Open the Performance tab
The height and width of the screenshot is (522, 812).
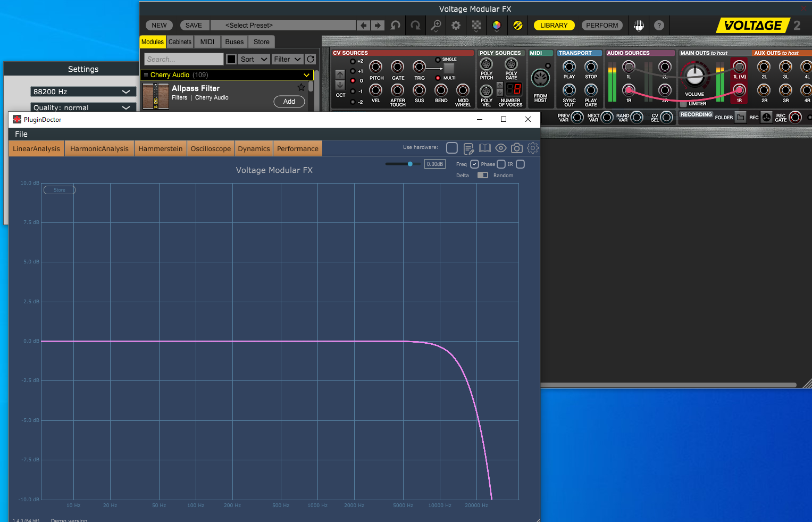tap(298, 148)
